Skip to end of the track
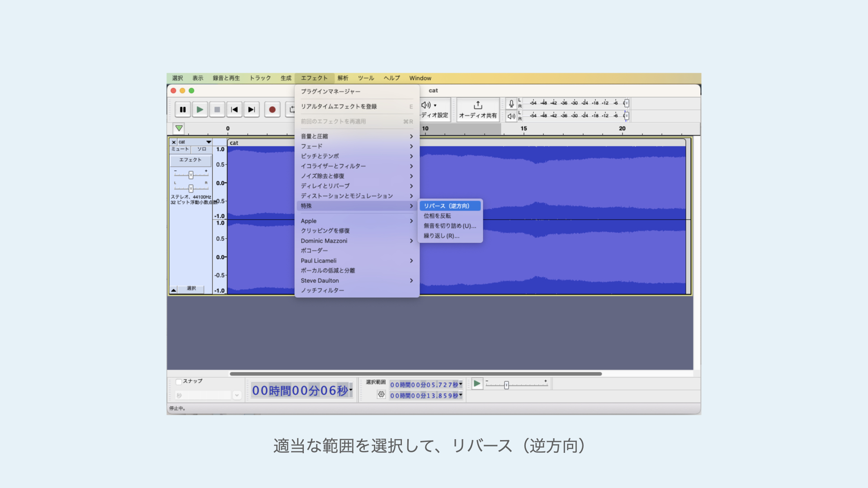The width and height of the screenshot is (868, 488). (x=251, y=109)
